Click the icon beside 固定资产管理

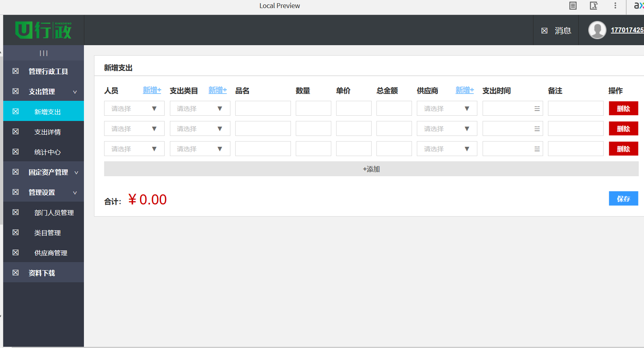(x=16, y=172)
